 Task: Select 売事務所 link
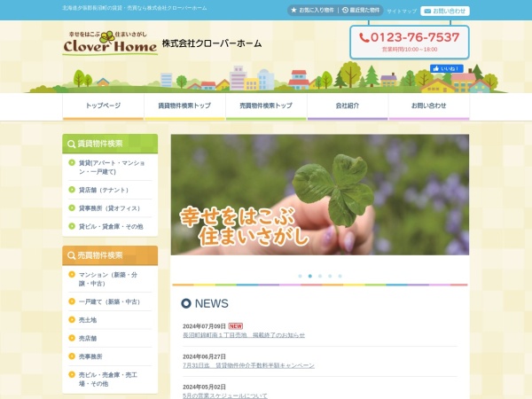point(90,356)
